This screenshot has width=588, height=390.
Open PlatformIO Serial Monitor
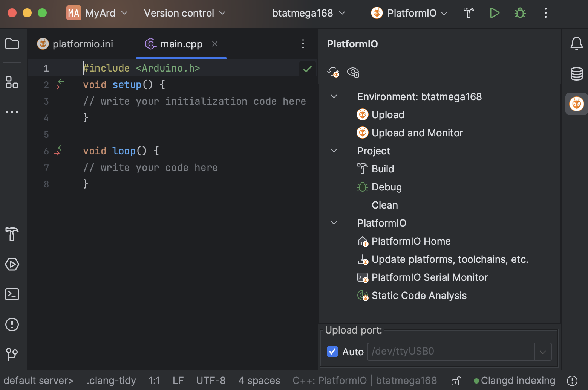tap(422, 277)
